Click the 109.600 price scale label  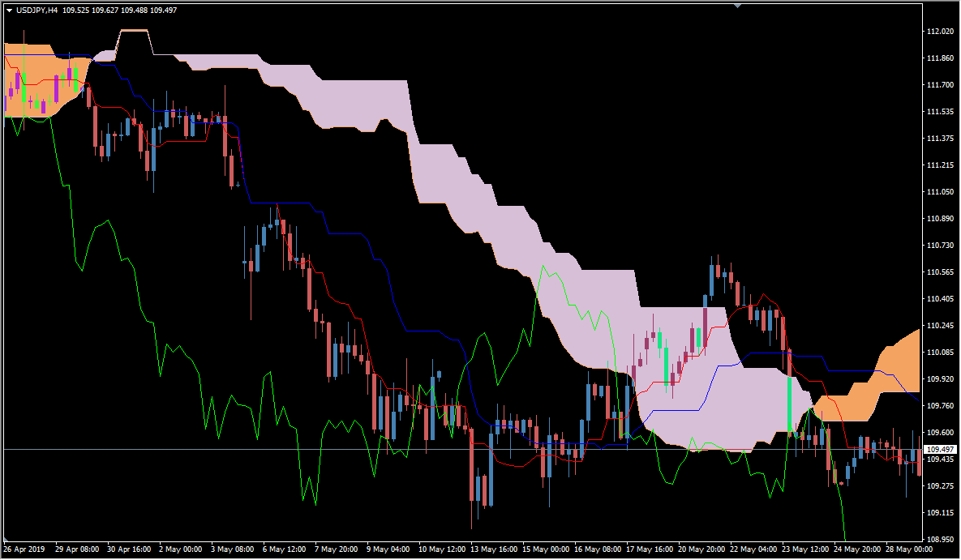click(940, 433)
